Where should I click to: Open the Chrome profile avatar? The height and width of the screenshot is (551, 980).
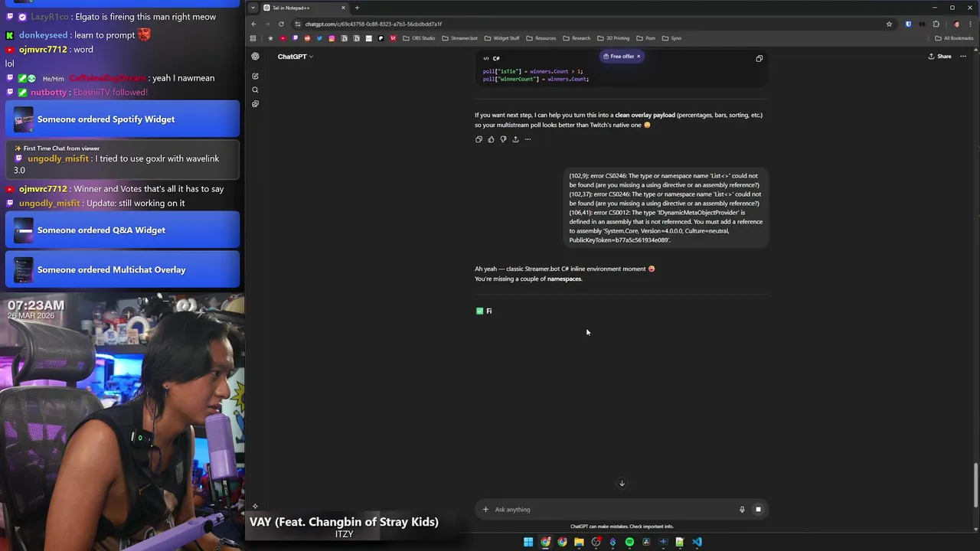tap(955, 24)
